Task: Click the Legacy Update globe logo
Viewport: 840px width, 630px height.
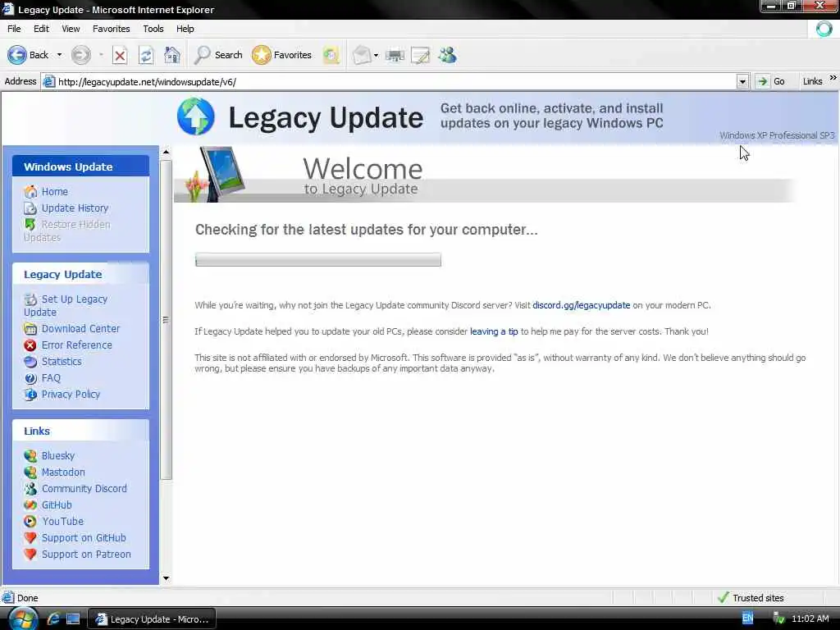Action: (x=196, y=116)
